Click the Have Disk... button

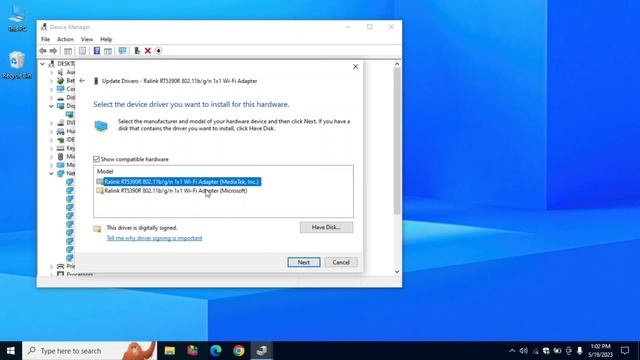pyautogui.click(x=326, y=227)
